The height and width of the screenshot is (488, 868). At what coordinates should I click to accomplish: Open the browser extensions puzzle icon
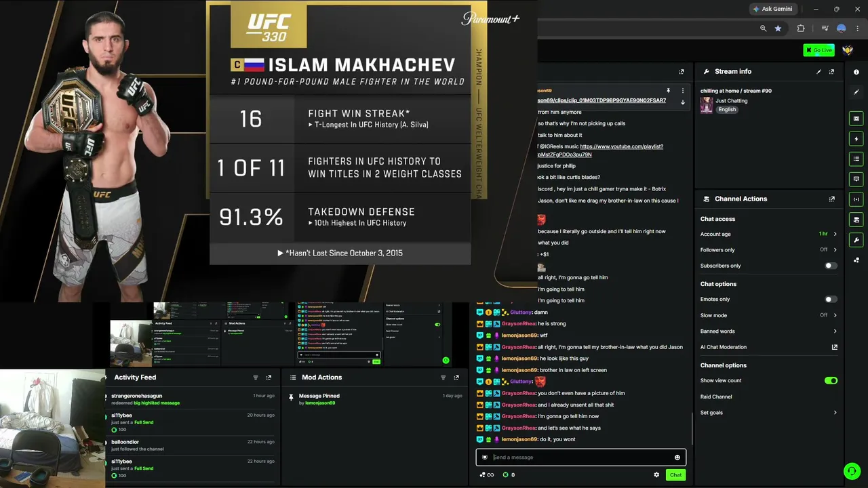pos(801,28)
